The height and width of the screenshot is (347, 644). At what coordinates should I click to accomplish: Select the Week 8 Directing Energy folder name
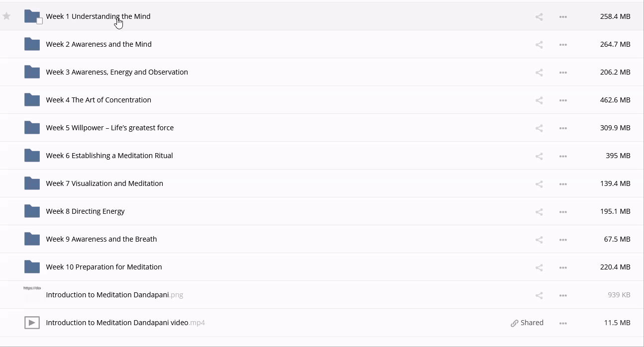pos(85,211)
